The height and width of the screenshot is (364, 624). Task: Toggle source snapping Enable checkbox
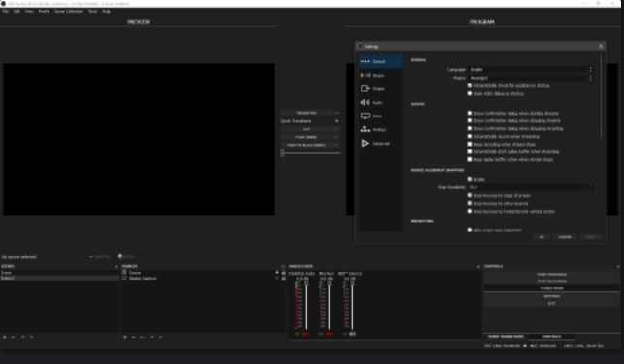pyautogui.click(x=470, y=180)
